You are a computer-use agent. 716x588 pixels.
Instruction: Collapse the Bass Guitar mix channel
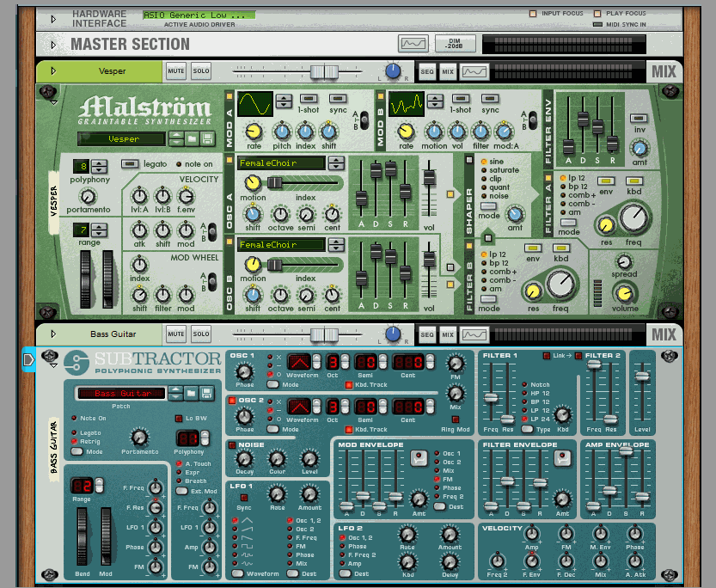point(53,334)
